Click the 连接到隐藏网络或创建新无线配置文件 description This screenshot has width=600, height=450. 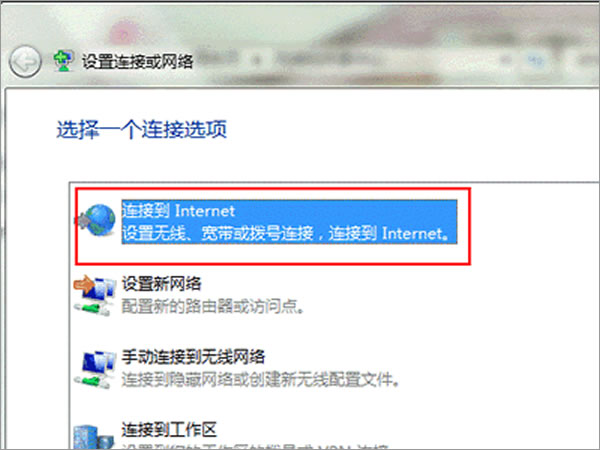tap(261, 379)
